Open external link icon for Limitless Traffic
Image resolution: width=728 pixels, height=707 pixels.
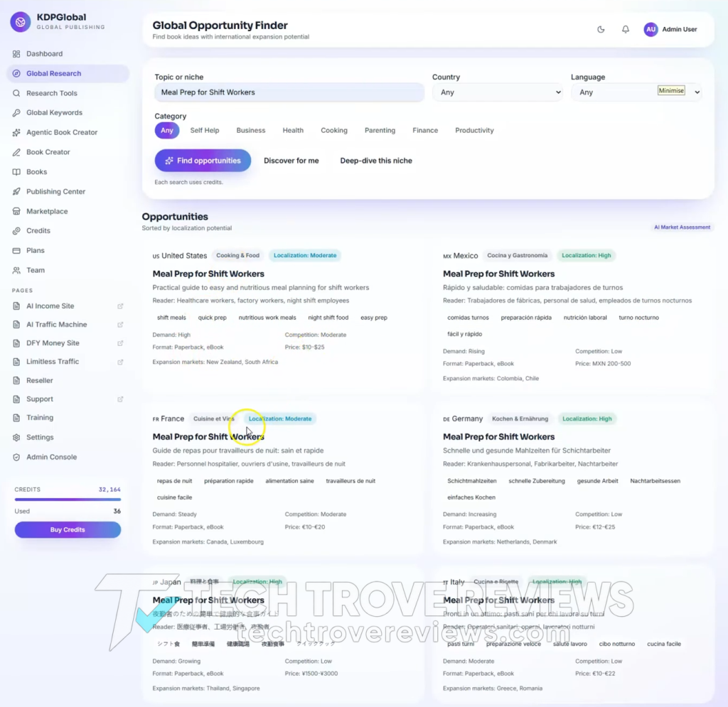[x=120, y=362]
